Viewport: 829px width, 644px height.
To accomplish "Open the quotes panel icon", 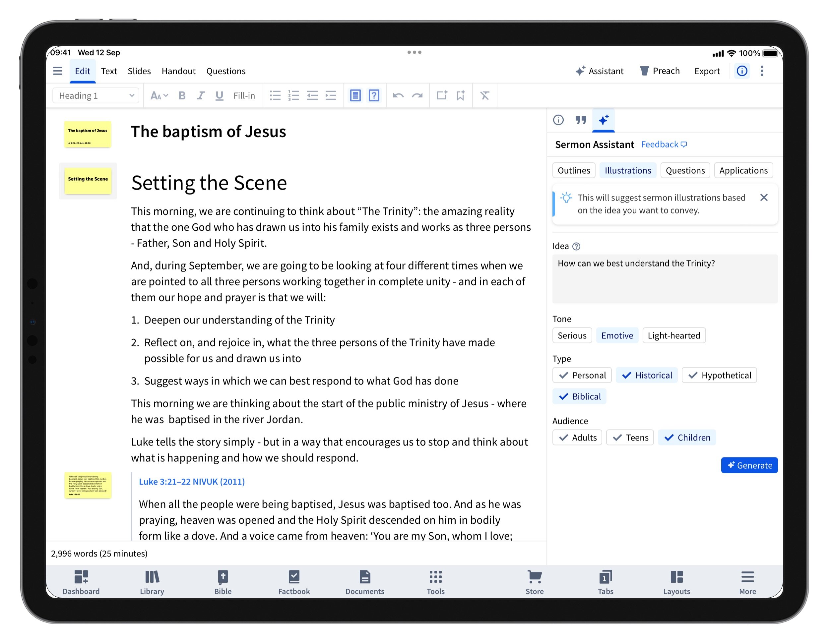I will (x=580, y=120).
